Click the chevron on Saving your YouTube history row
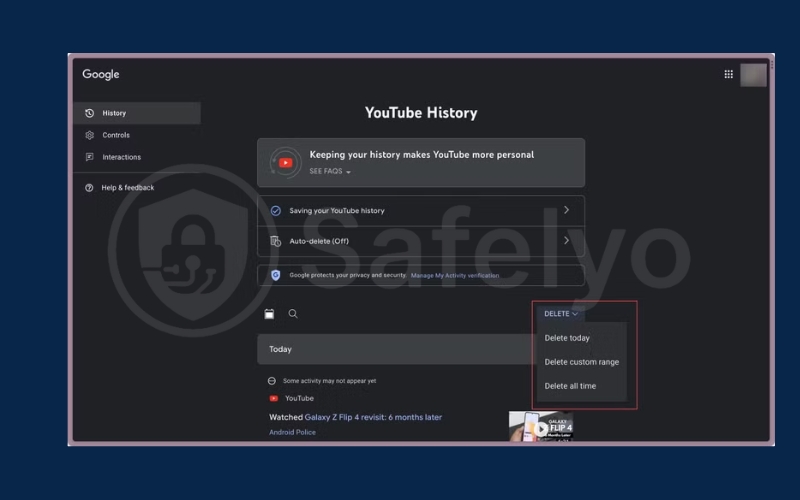Image resolution: width=800 pixels, height=500 pixels. pos(566,210)
